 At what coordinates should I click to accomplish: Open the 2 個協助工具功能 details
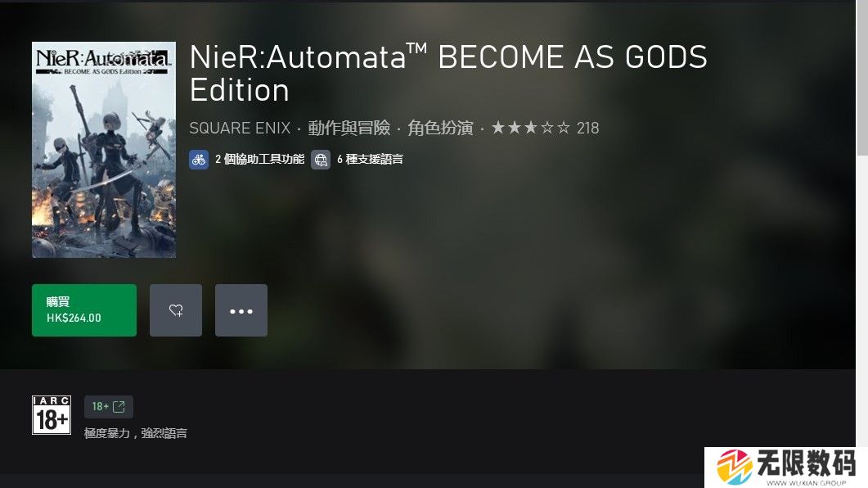pos(259,160)
